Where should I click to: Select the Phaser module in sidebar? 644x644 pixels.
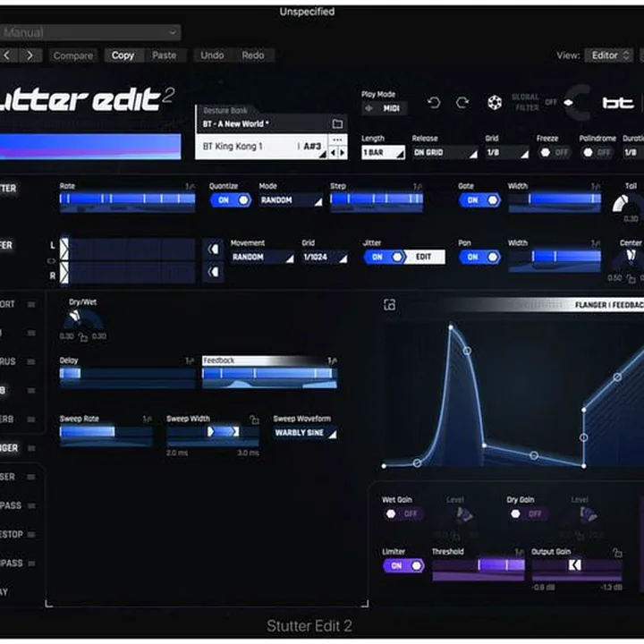coord(7,477)
